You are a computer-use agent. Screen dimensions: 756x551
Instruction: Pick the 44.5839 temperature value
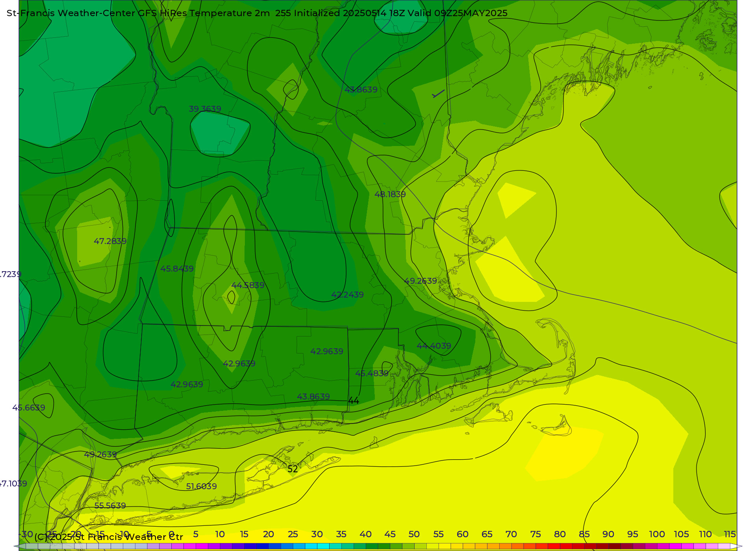(248, 285)
